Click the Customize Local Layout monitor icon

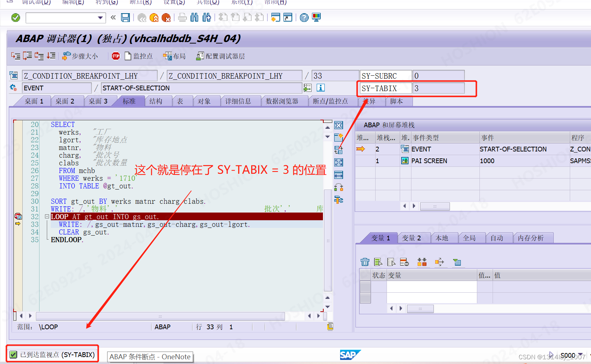pyautogui.click(x=316, y=18)
